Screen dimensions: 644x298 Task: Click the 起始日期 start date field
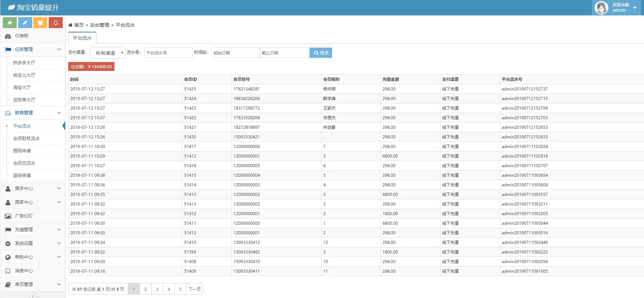pyautogui.click(x=235, y=53)
